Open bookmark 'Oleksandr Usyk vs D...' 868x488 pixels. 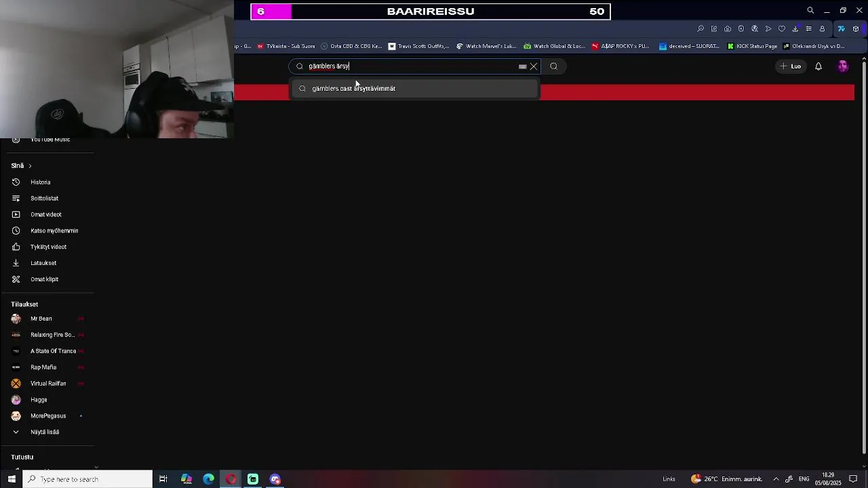point(814,46)
